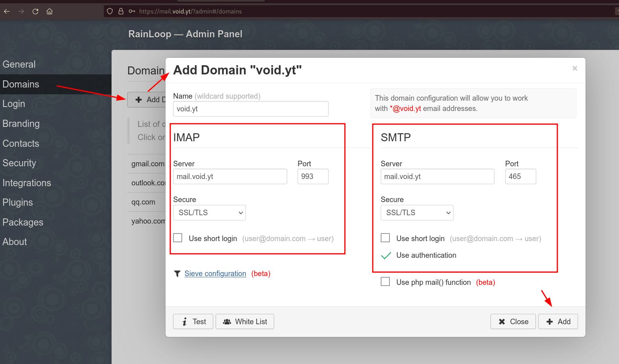
Task: Enable SMTP Use short login checkbox
Action: click(x=385, y=238)
